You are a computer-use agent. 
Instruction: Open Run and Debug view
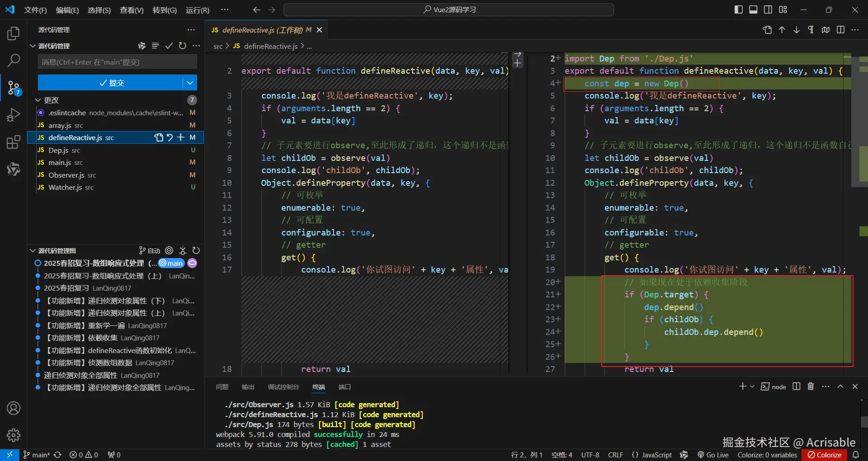point(14,115)
